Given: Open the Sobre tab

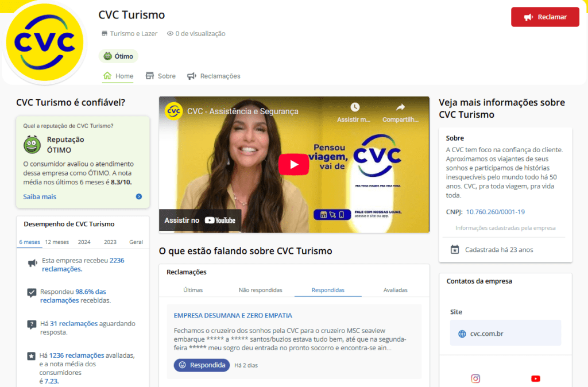Looking at the screenshot, I should point(160,76).
